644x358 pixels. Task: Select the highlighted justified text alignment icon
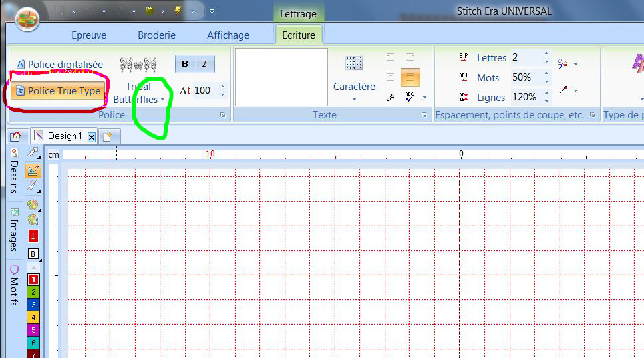click(410, 78)
